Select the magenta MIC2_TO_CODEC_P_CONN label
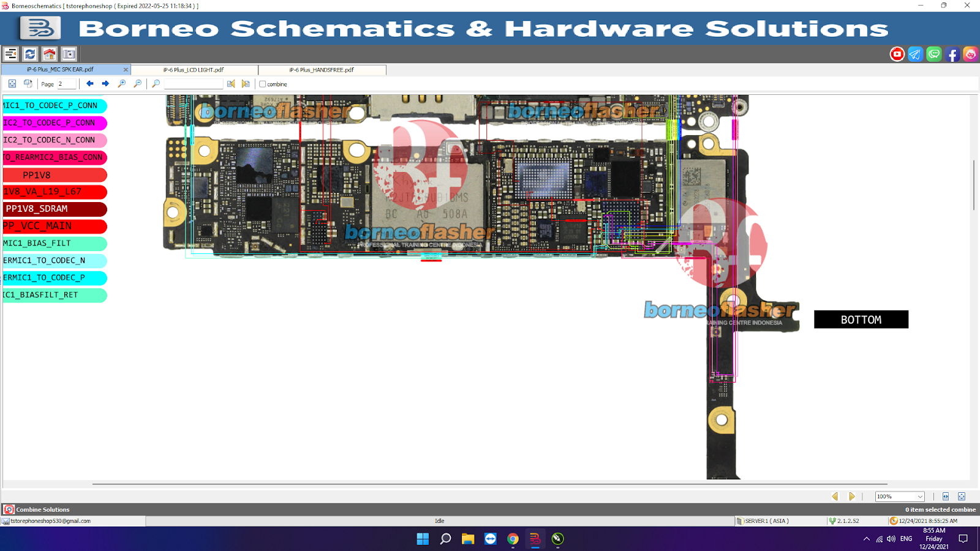The height and width of the screenshot is (551, 980). click(x=55, y=123)
